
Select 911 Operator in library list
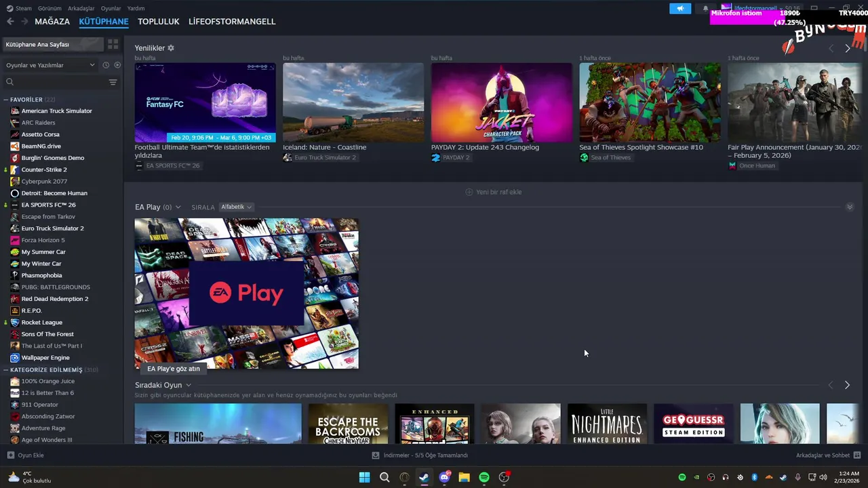pos(40,405)
